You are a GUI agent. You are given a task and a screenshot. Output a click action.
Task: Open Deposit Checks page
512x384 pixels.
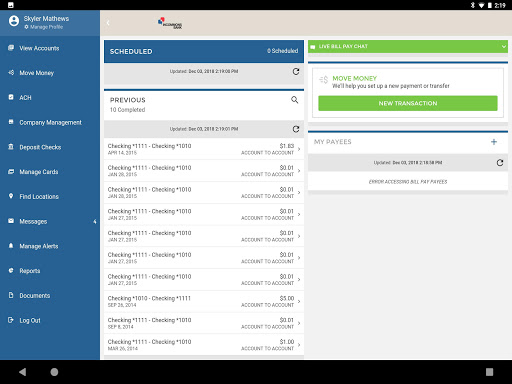[50, 147]
